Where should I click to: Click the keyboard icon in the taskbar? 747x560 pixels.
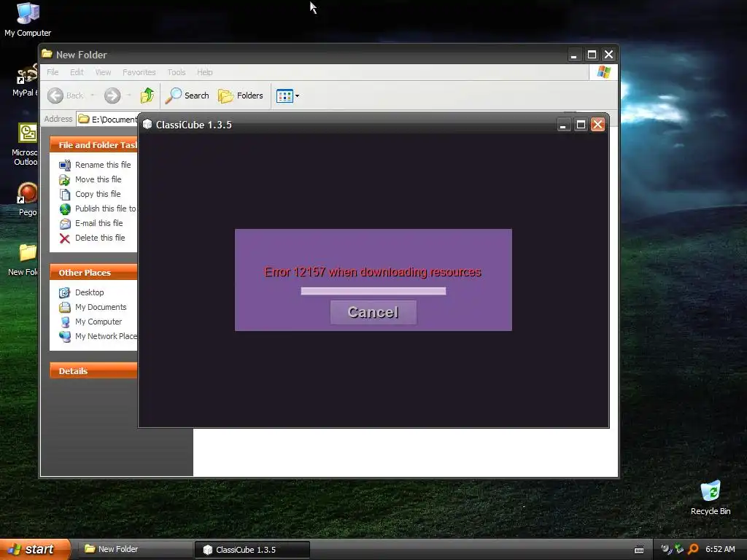pyautogui.click(x=639, y=550)
